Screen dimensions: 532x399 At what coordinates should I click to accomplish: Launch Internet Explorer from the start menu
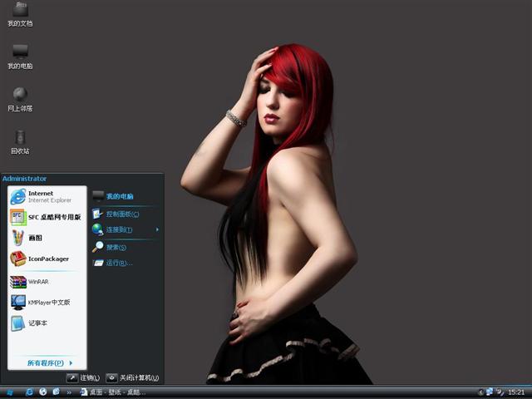tap(47, 197)
